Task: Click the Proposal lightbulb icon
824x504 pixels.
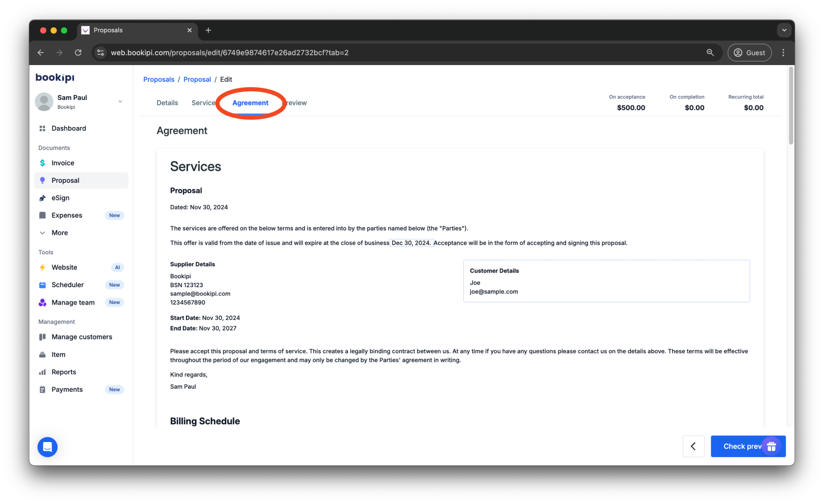Action: [x=43, y=181]
